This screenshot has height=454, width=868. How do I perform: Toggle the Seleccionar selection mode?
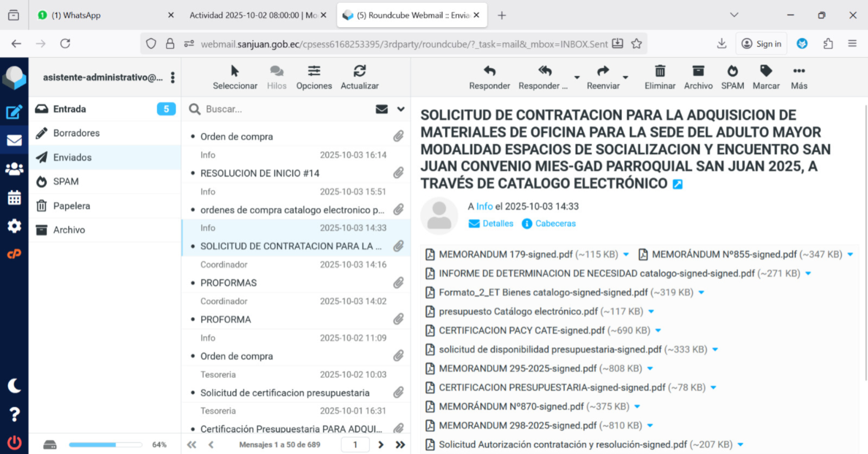234,77
